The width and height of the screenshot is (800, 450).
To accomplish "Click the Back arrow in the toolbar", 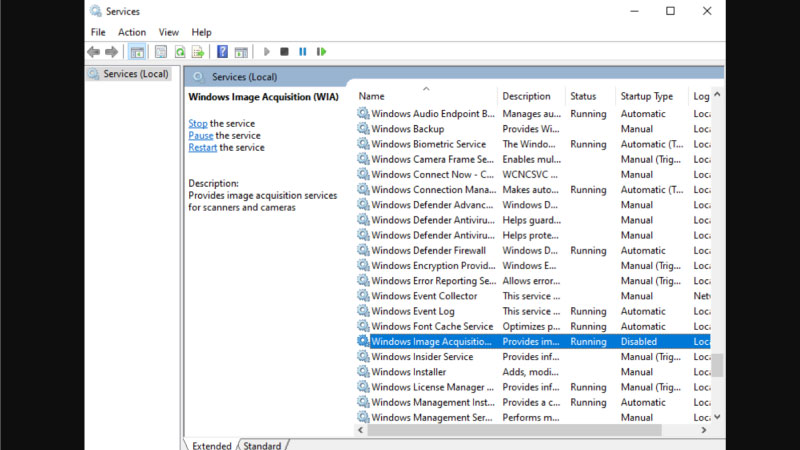I will tap(93, 52).
